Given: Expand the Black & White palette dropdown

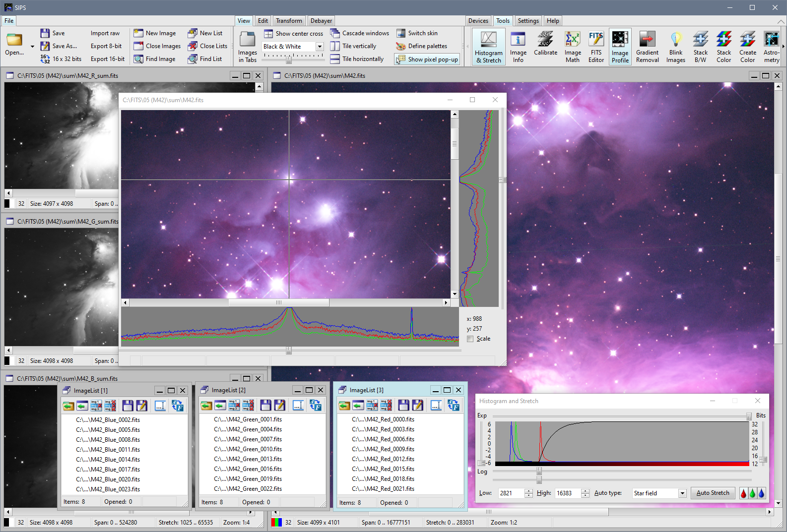Looking at the screenshot, I should (x=320, y=47).
